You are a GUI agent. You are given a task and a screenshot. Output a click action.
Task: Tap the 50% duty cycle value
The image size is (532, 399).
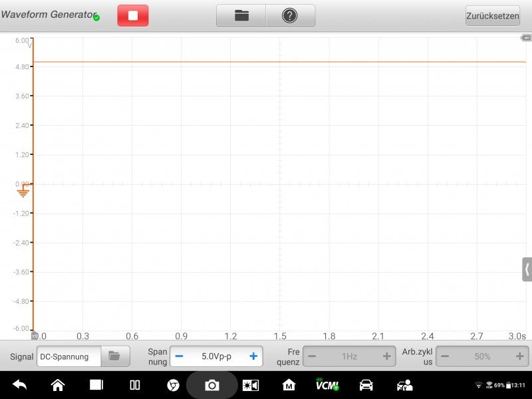pos(482,356)
